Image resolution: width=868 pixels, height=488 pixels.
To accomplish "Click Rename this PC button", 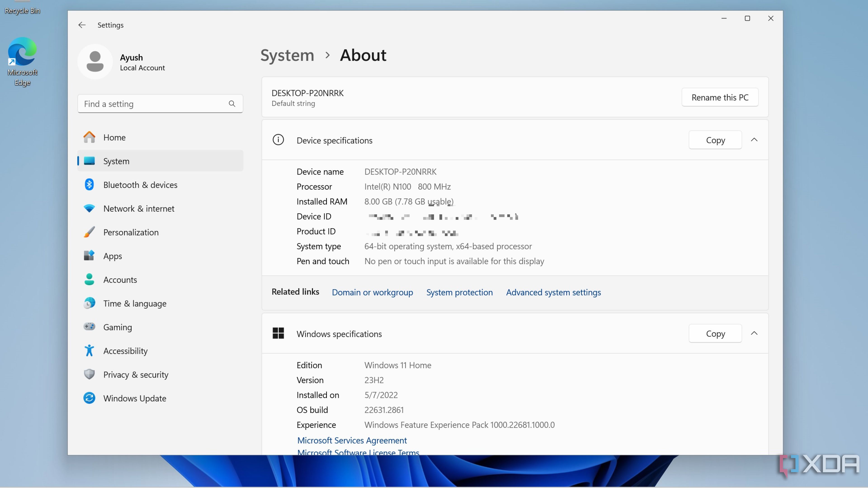I will click(x=720, y=97).
